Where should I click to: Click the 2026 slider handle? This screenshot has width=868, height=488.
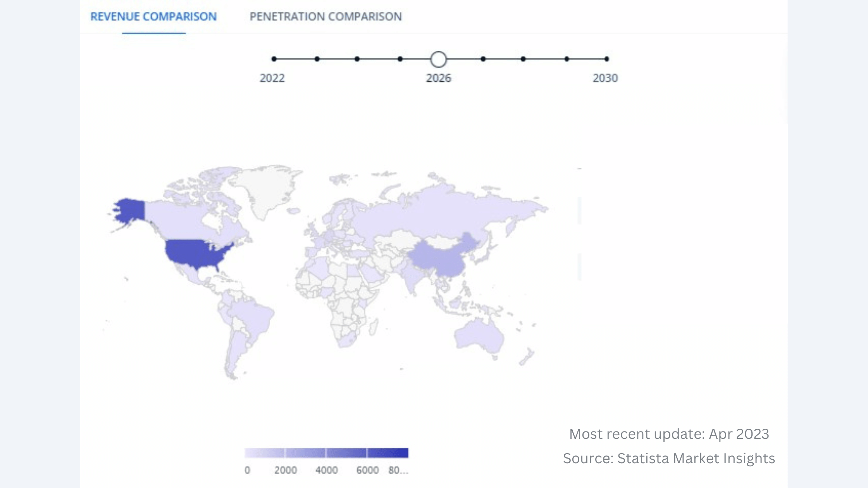click(x=438, y=59)
